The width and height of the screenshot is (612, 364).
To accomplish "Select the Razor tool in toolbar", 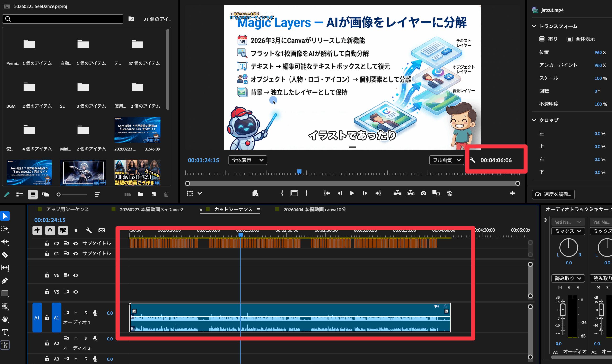I will click(5, 255).
